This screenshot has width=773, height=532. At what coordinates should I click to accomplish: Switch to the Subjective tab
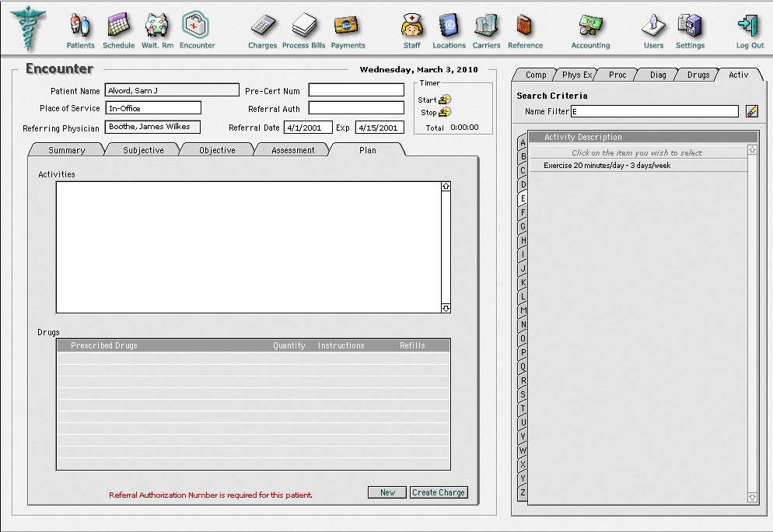click(x=143, y=150)
